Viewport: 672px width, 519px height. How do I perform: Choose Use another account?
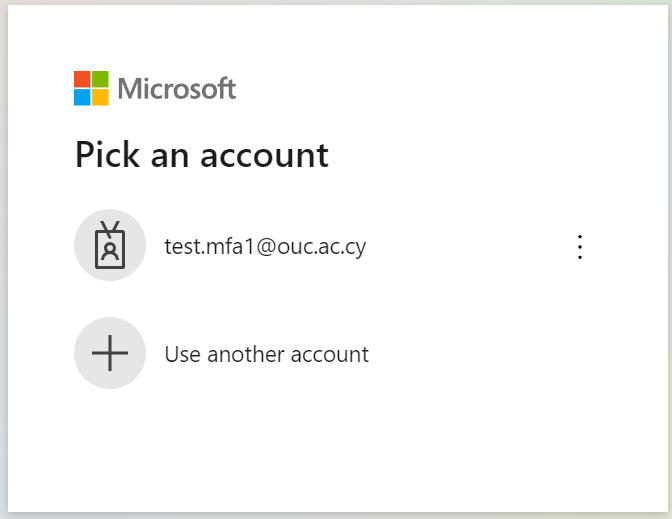267,354
